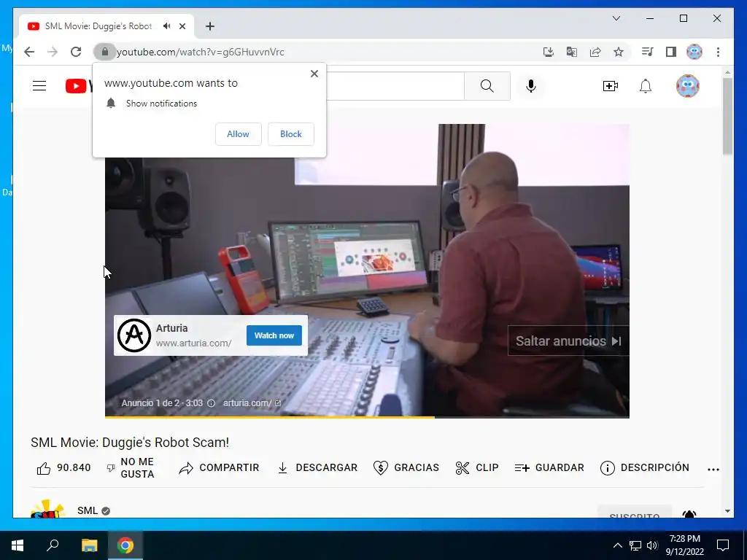Open the tab search chevron

click(616, 18)
